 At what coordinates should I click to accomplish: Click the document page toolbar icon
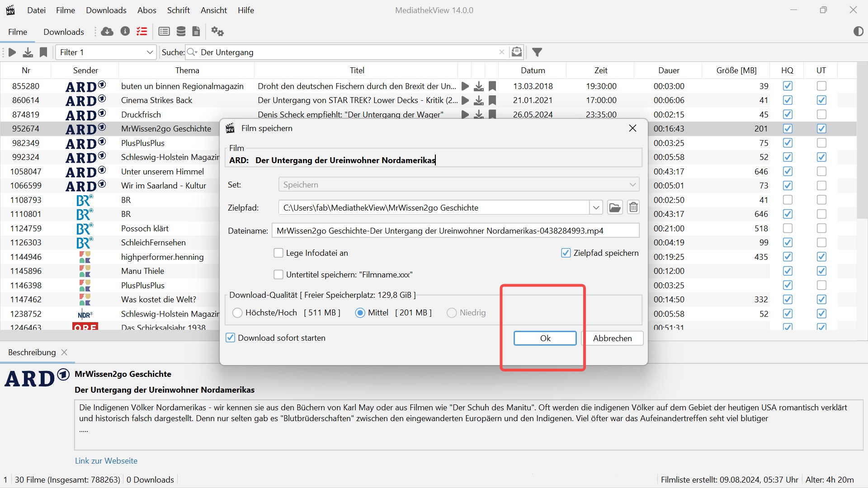(196, 31)
